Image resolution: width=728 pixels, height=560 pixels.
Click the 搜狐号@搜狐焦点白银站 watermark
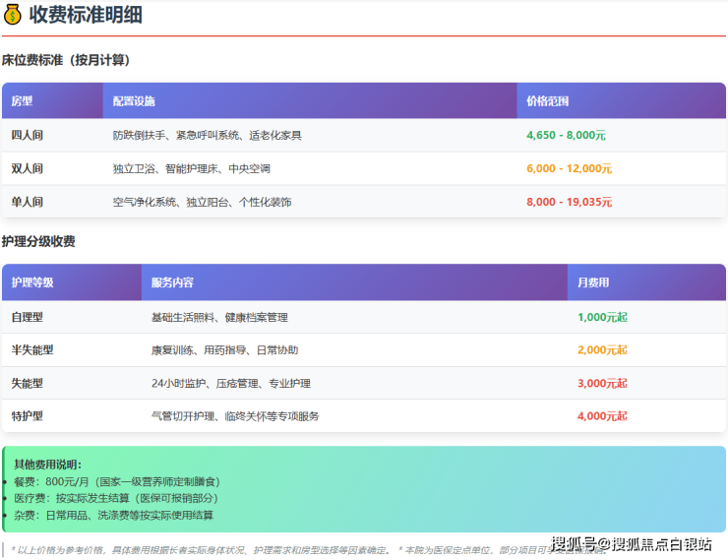pos(631,544)
